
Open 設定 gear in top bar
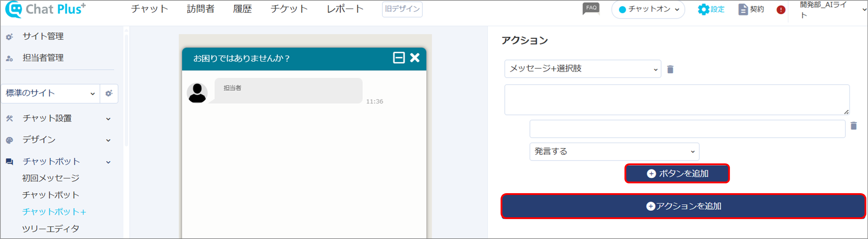(x=711, y=10)
